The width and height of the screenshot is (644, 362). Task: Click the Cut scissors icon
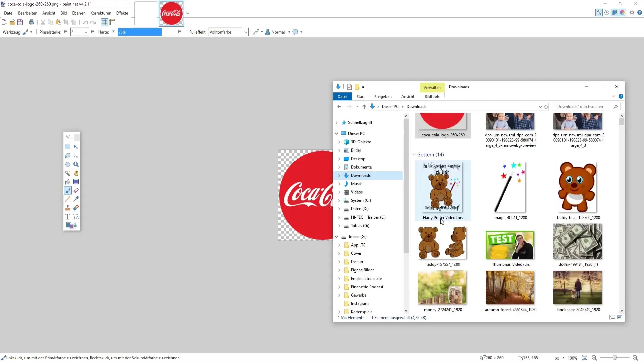point(43,22)
